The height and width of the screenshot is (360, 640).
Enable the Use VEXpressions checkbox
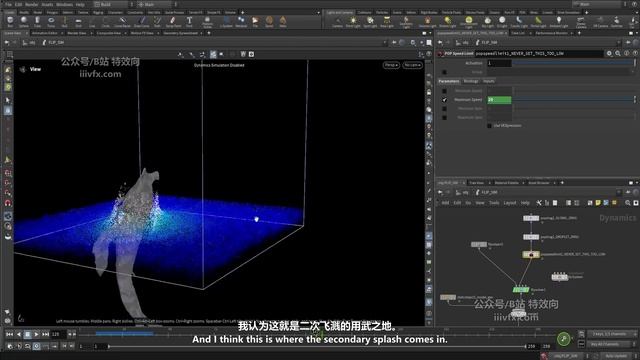tap(489, 126)
